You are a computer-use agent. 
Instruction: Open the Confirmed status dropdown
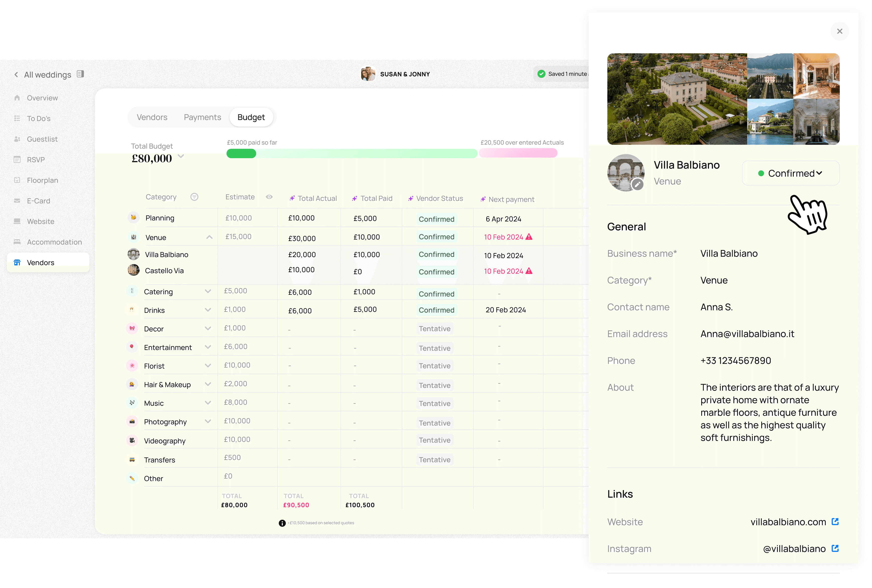790,173
